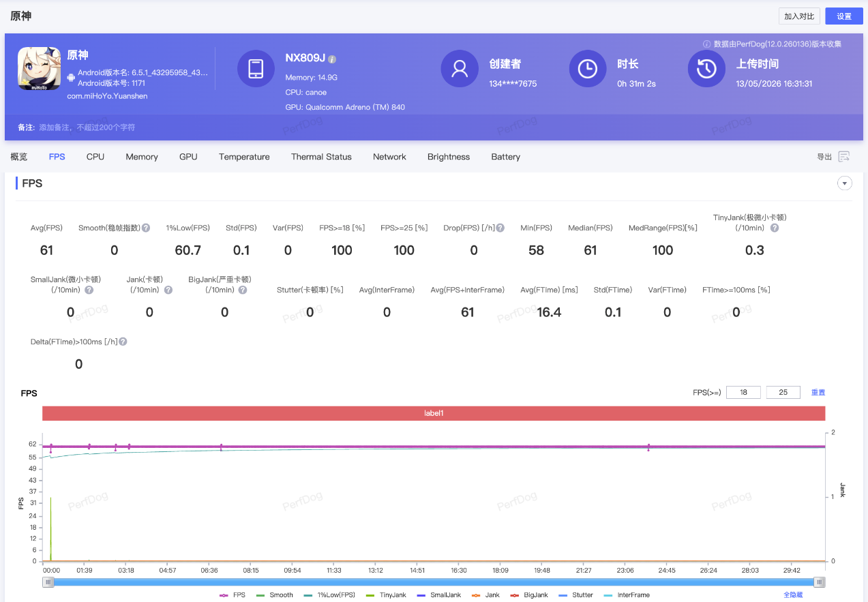Click the info icon beside NX809J
868x602 pixels.
[x=332, y=59]
